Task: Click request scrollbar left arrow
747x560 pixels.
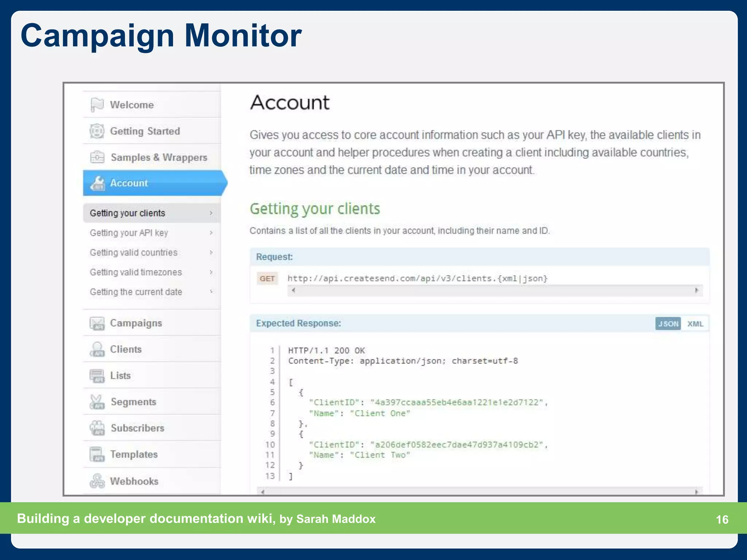Action: 293,291
